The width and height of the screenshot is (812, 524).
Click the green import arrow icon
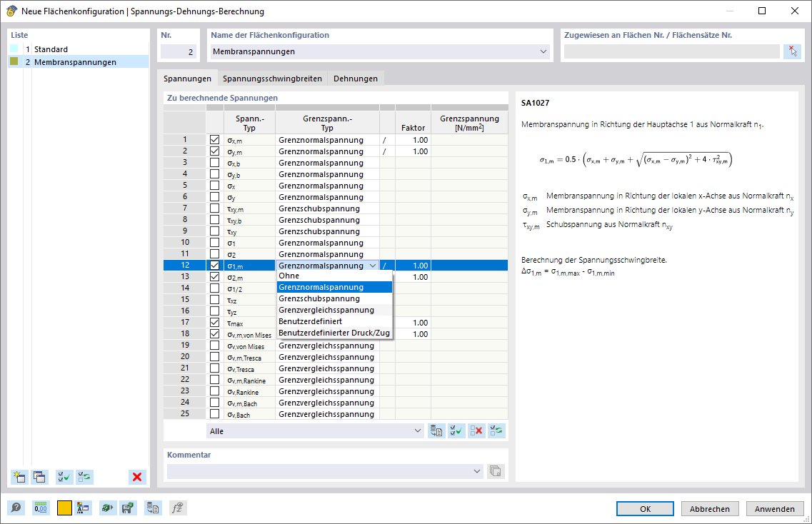click(x=107, y=508)
